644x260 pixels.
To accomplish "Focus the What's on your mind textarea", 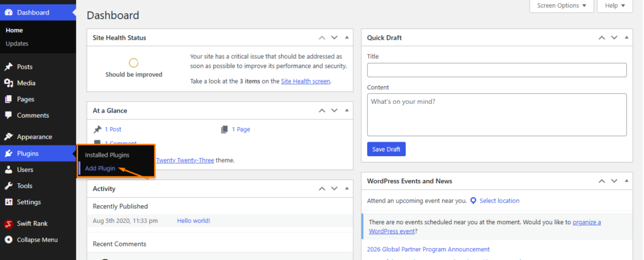I will click(497, 115).
